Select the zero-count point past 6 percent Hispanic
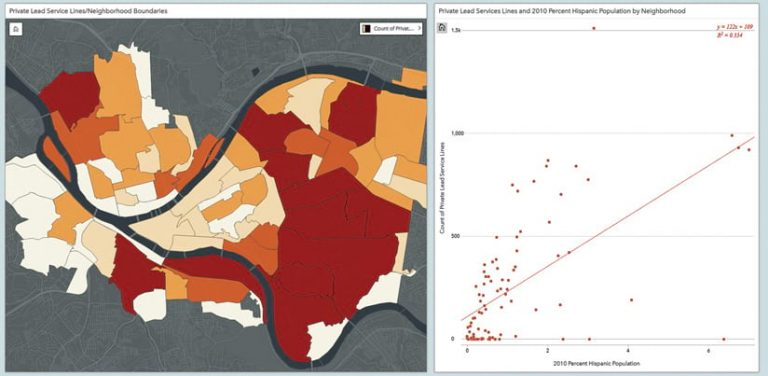Viewport: 768px width, 376px height. [723, 339]
